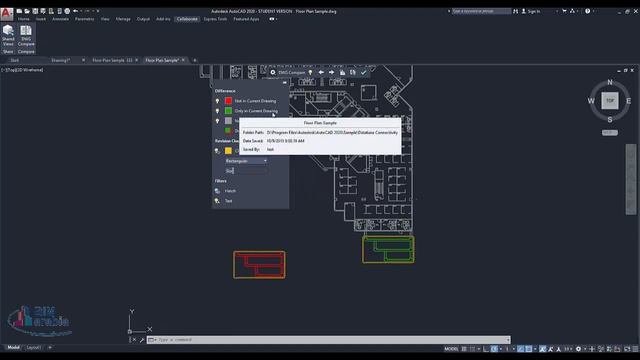Image resolution: width=640 pixels, height=360 pixels.
Task: Exit compare with the checkmark button
Action: [x=363, y=73]
